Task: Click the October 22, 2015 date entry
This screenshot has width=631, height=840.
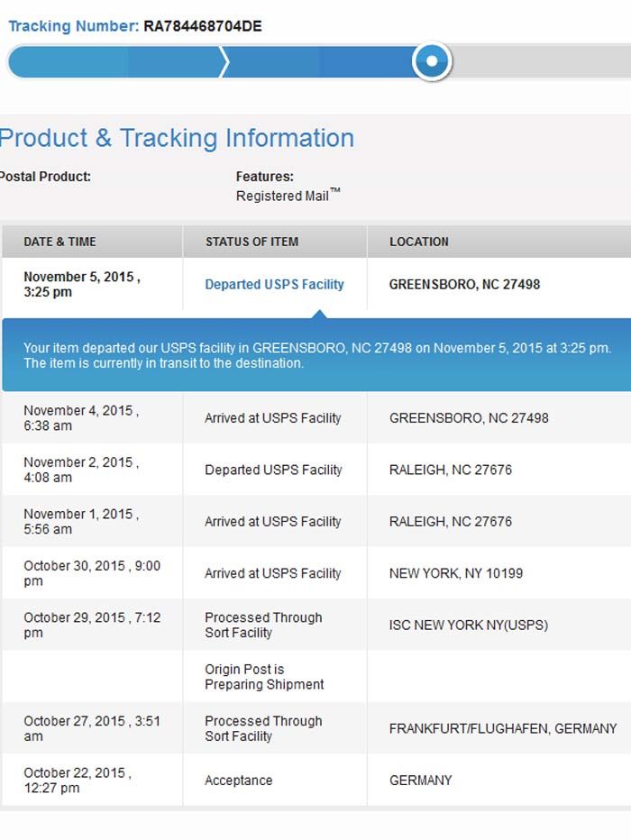Action: click(x=78, y=781)
